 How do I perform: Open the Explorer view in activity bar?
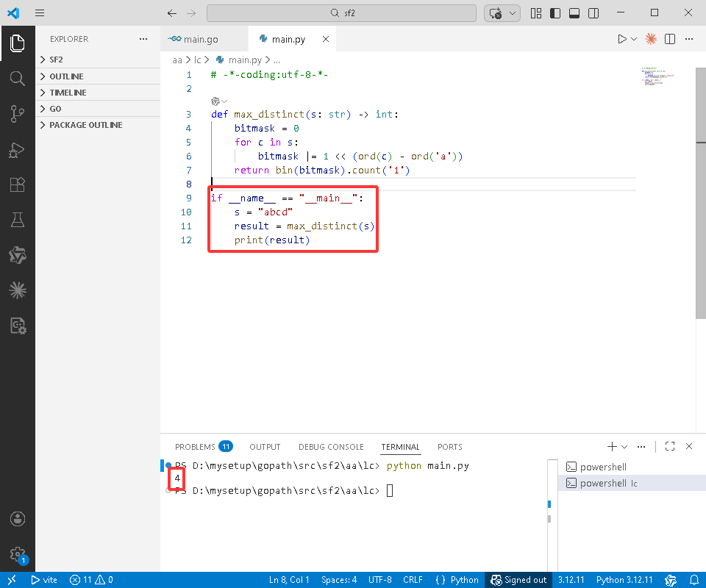[17, 43]
